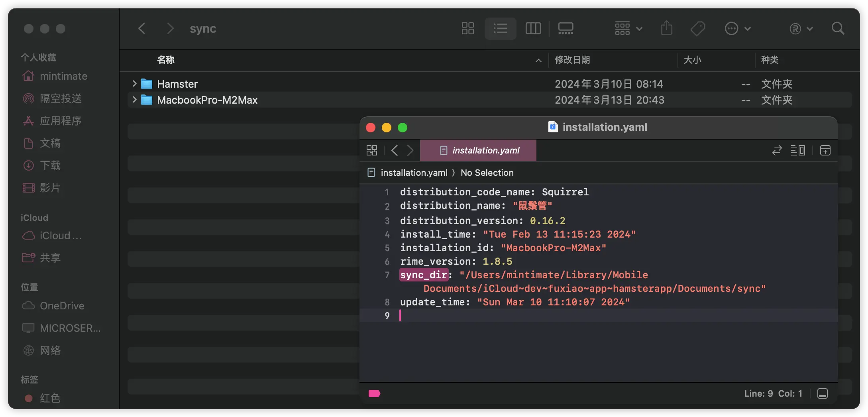Expand the MacbookPro-M2Max folder
The width and height of the screenshot is (868, 417).
tap(134, 100)
